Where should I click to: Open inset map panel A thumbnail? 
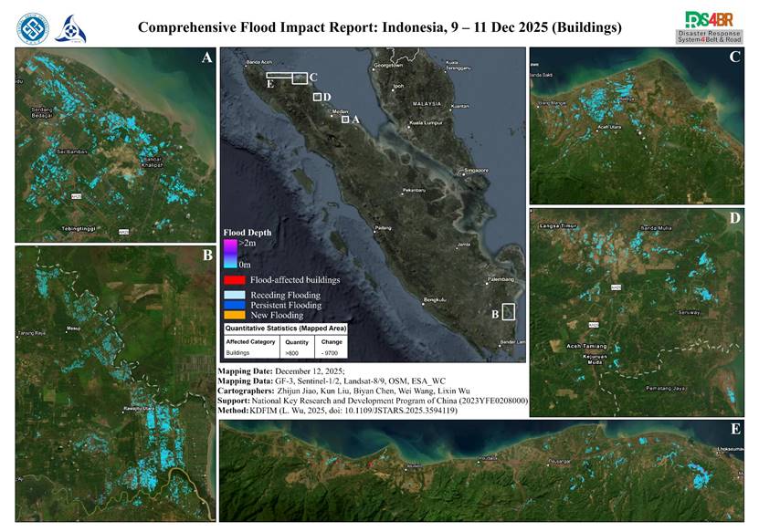coord(115,145)
